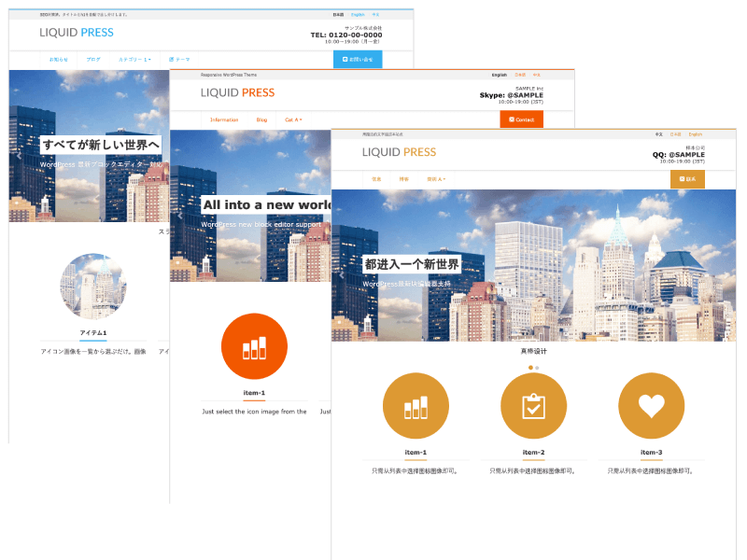
Task: Switch to 日本語 from the orange English site
Action: pyautogui.click(x=520, y=75)
